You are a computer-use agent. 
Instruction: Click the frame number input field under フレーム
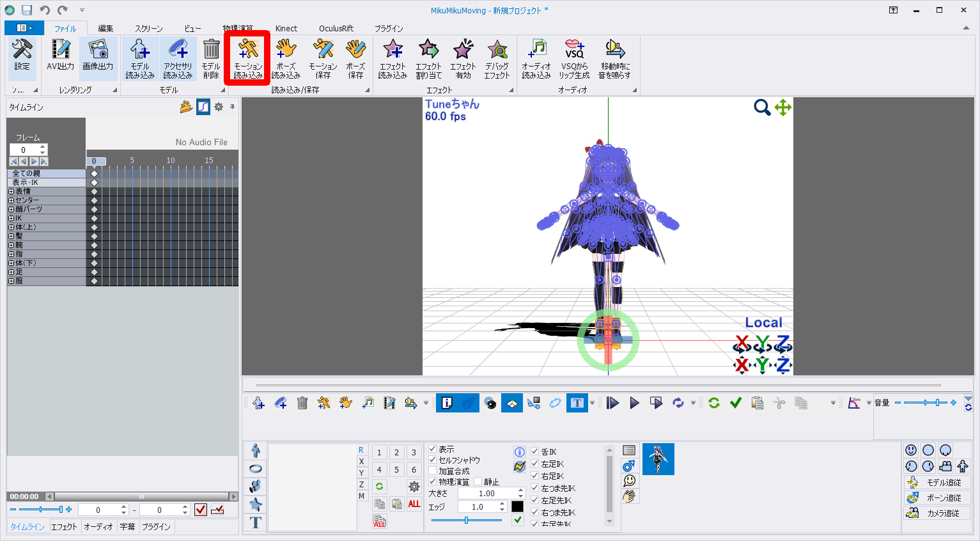(x=24, y=150)
